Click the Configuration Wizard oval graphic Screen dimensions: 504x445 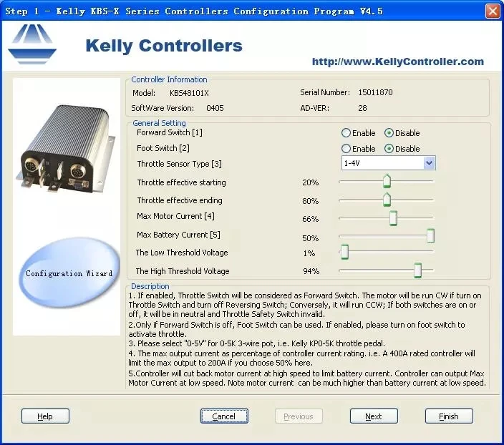click(x=69, y=272)
